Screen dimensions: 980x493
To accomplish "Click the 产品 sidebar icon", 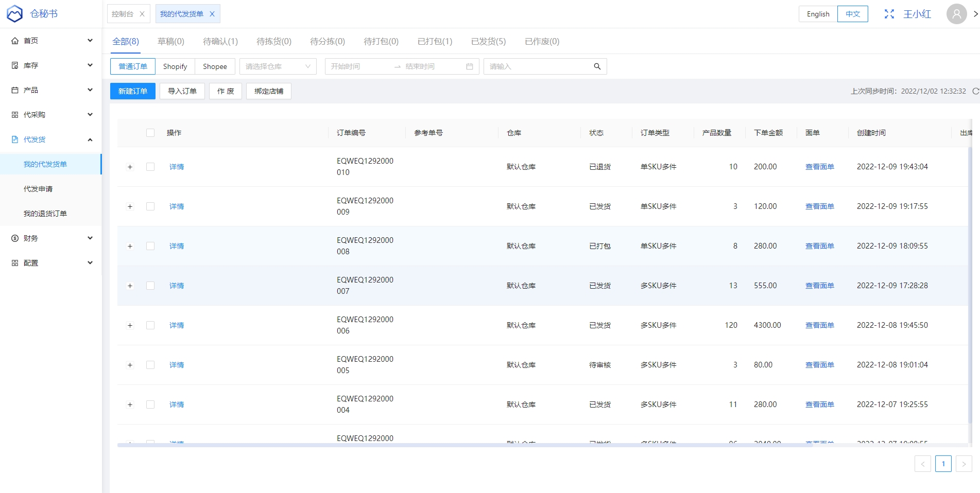I will click(x=15, y=90).
